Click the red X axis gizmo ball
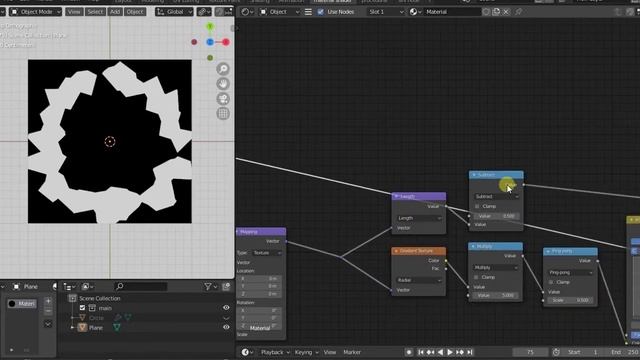640x360 pixels. point(226,42)
